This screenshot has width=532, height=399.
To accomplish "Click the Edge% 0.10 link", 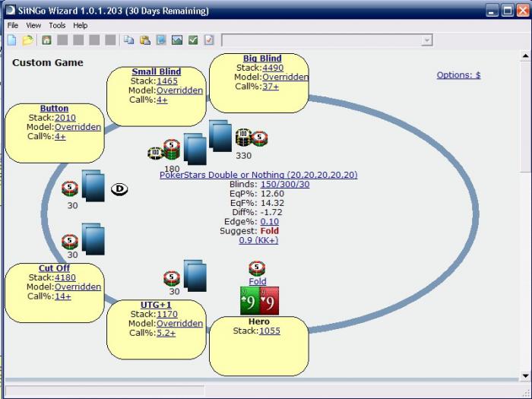I will (269, 222).
